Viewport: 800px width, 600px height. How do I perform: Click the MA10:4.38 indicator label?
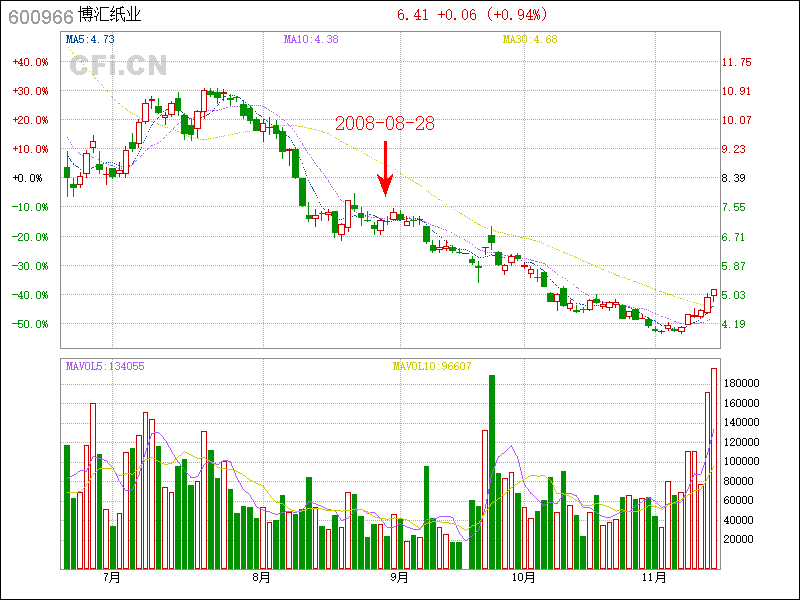tap(311, 40)
